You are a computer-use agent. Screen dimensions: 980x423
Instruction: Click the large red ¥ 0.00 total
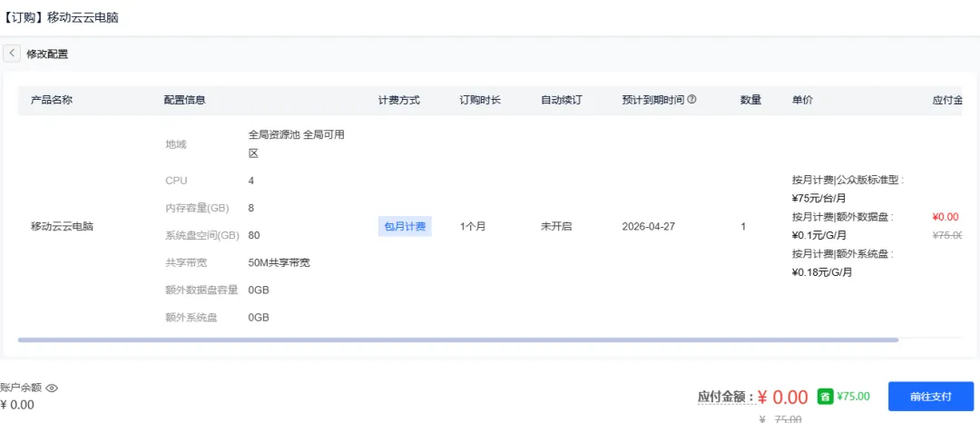point(782,397)
